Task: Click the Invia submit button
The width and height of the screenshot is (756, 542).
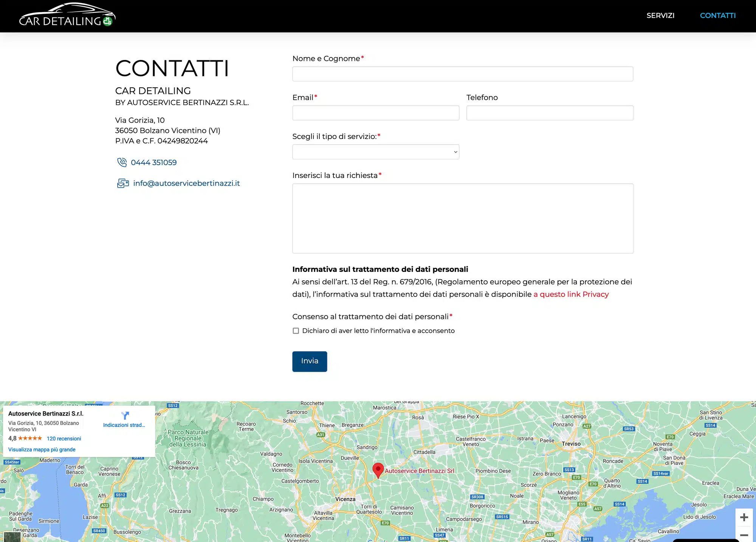Action: (x=310, y=361)
